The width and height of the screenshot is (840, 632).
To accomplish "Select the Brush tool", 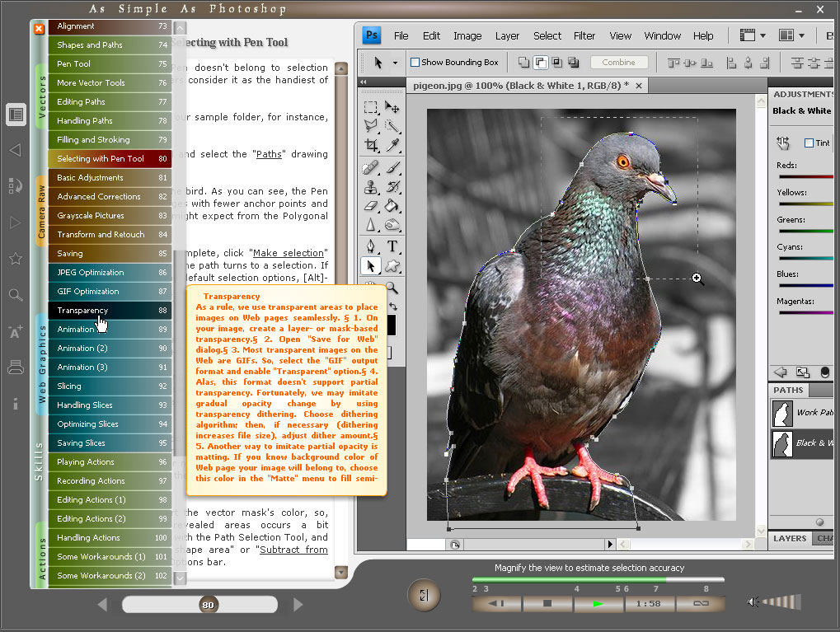I will pos(392,166).
